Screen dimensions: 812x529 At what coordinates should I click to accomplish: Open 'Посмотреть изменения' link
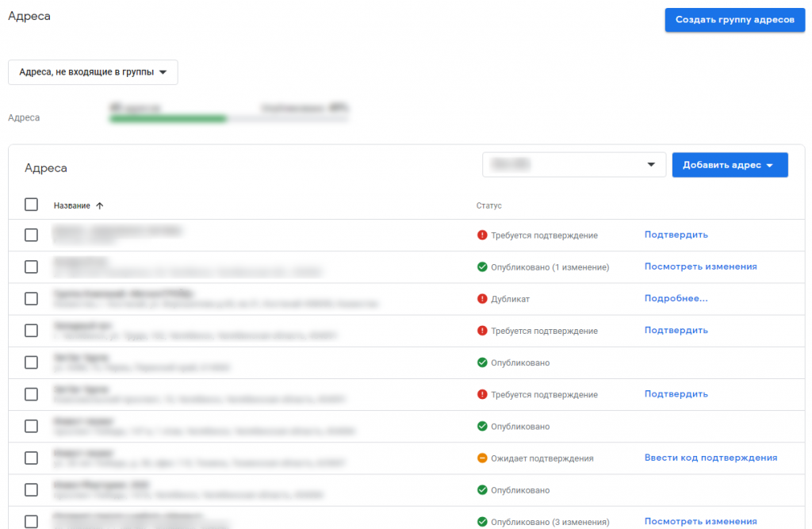pos(701,266)
